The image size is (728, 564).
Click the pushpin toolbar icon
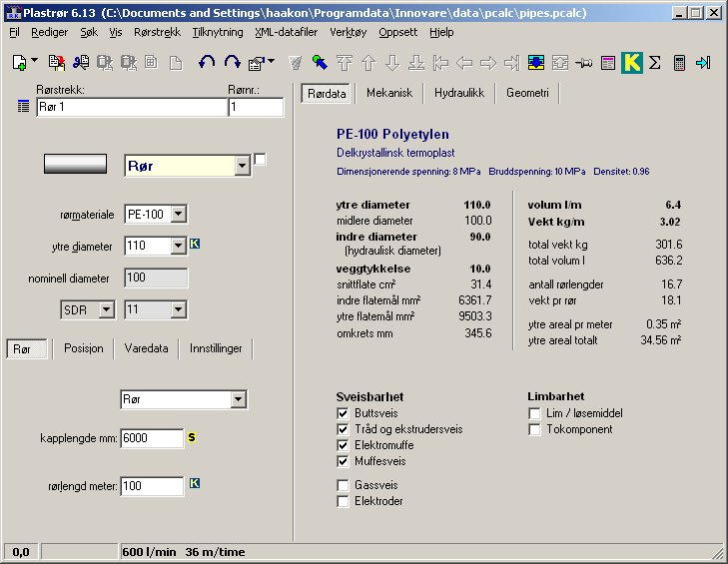pos(583,63)
